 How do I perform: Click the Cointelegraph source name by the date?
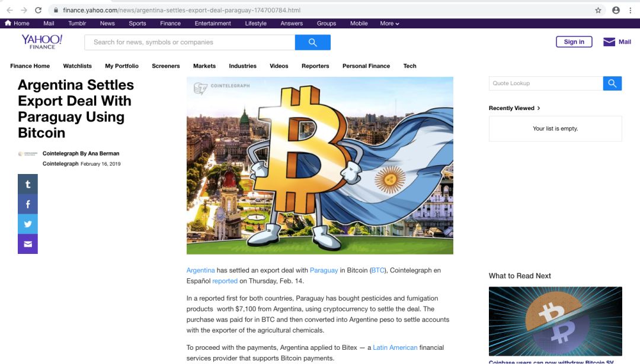pos(60,163)
